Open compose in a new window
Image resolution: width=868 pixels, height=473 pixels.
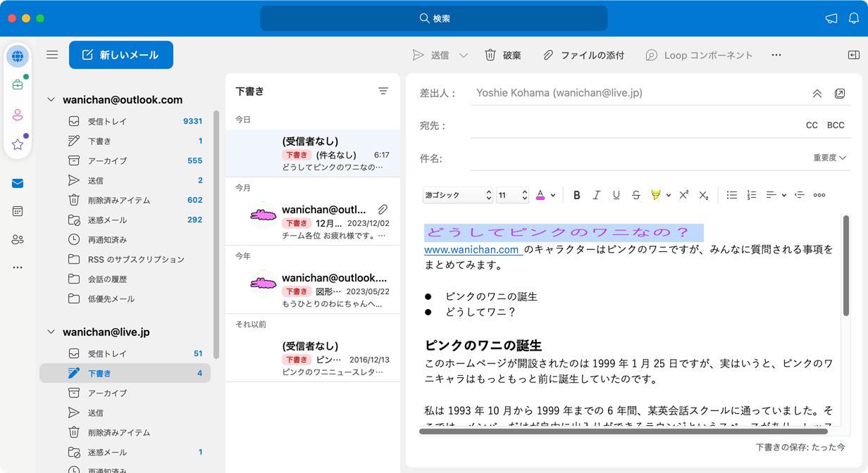coord(840,93)
